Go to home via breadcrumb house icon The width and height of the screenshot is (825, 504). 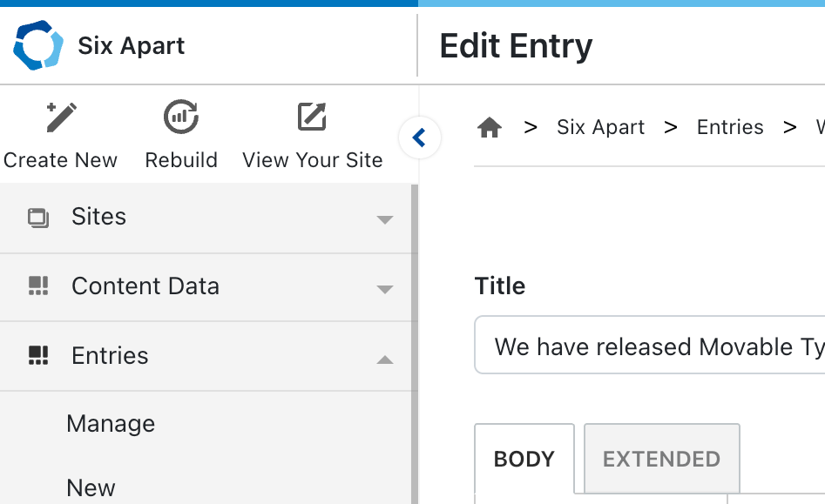coord(490,128)
